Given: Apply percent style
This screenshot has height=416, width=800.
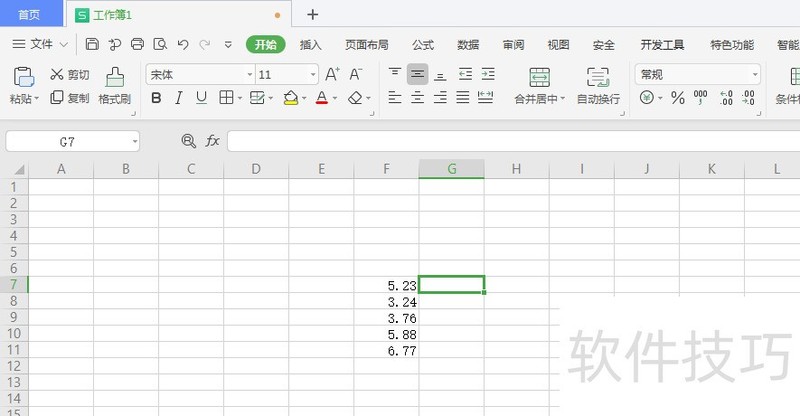Looking at the screenshot, I should pos(678,97).
